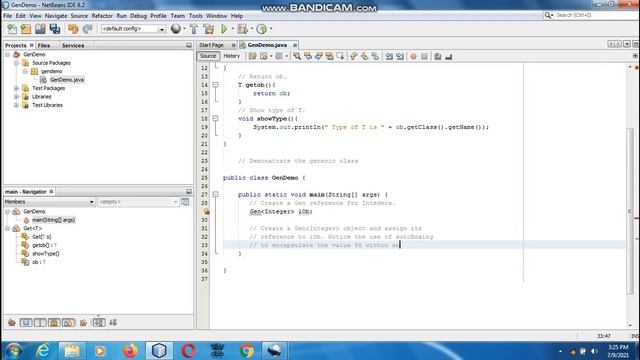Click the first icon in the editor toolbar after History

click(x=253, y=56)
